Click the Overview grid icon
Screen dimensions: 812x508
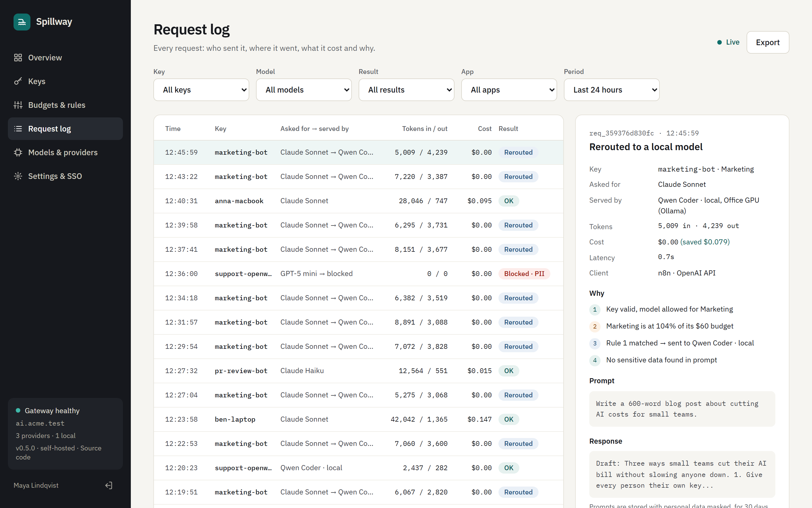pos(18,58)
